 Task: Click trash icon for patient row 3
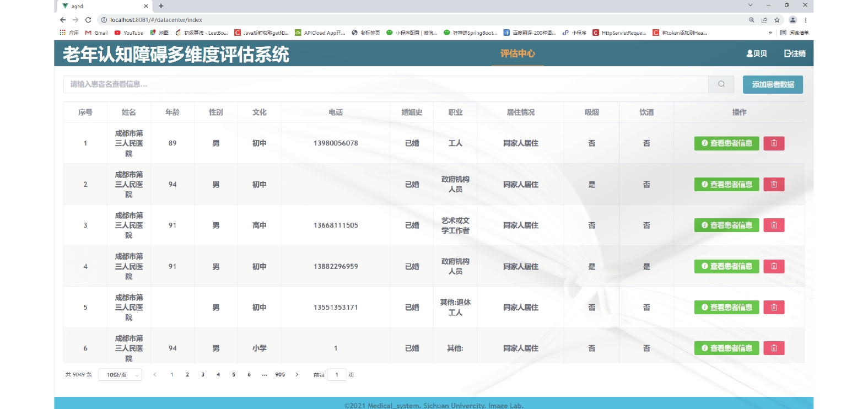click(774, 225)
